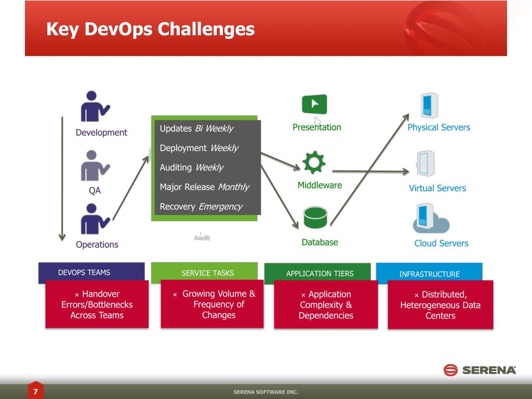Click the green Database cylinder icon

coord(315,218)
